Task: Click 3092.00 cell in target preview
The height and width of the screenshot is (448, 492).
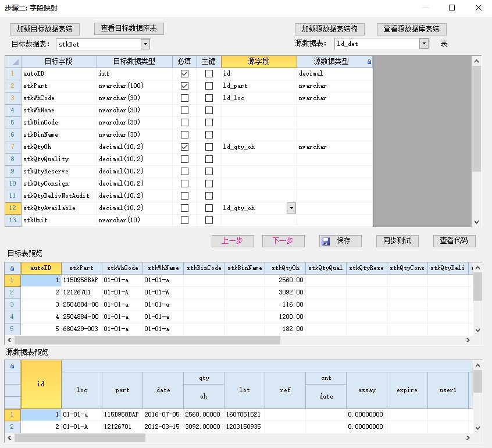Action: pyautogui.click(x=285, y=292)
